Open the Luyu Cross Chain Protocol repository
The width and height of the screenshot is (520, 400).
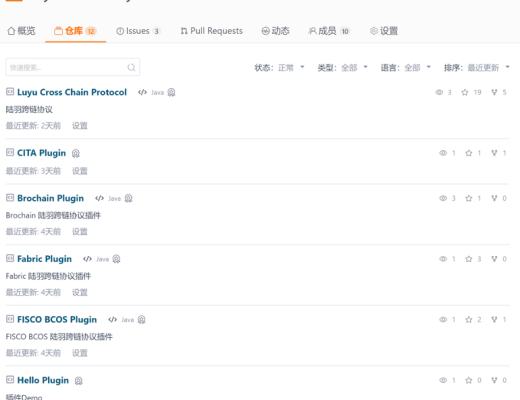pyautogui.click(x=72, y=92)
